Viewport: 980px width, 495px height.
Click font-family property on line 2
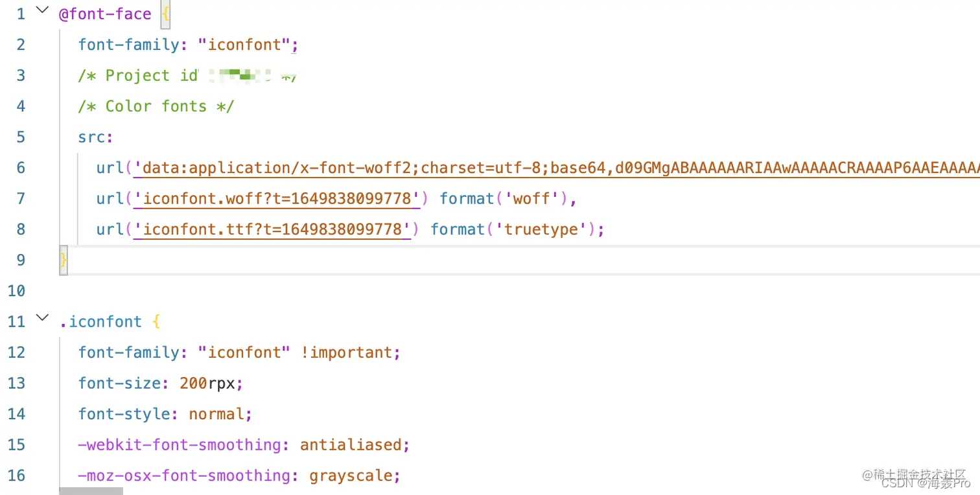[x=128, y=45]
